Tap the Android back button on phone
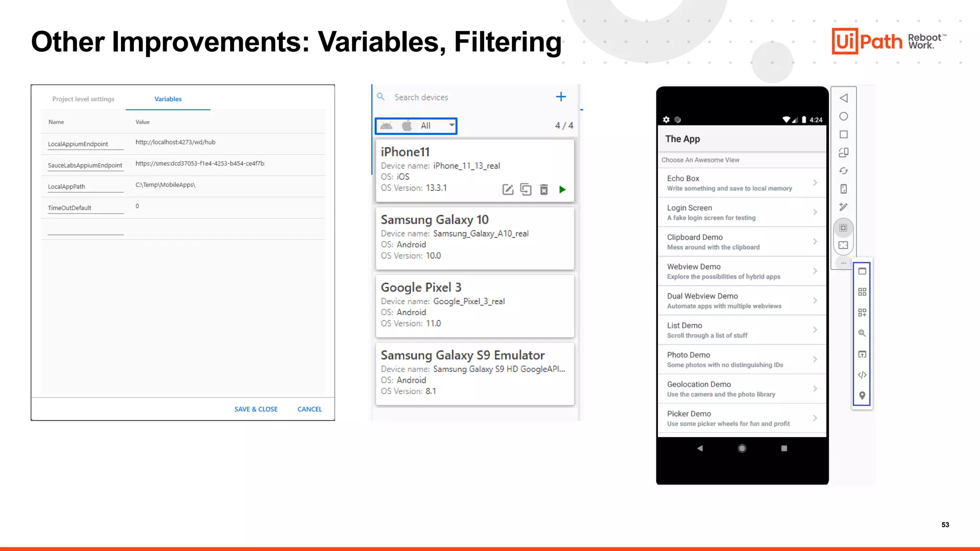The width and height of the screenshot is (980, 551). [x=700, y=448]
